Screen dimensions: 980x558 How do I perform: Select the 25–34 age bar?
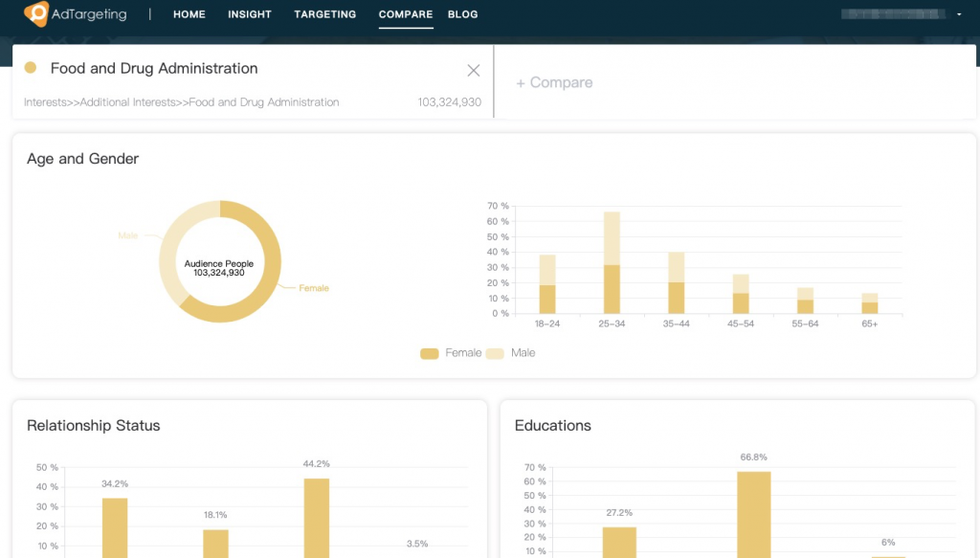pyautogui.click(x=612, y=262)
